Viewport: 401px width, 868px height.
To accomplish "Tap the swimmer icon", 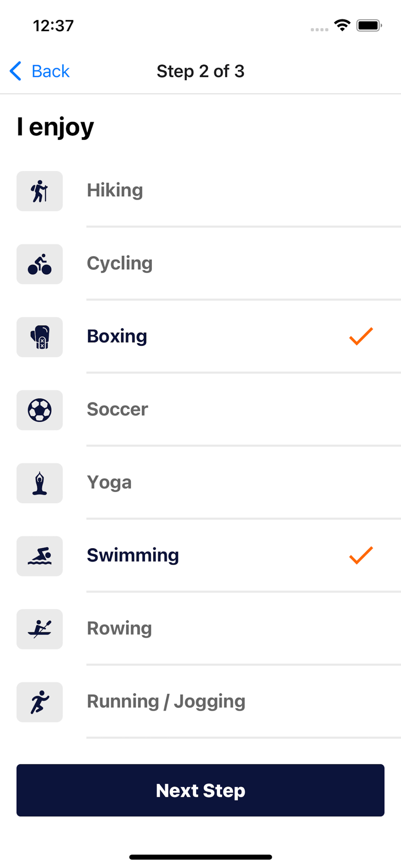I will tap(39, 556).
